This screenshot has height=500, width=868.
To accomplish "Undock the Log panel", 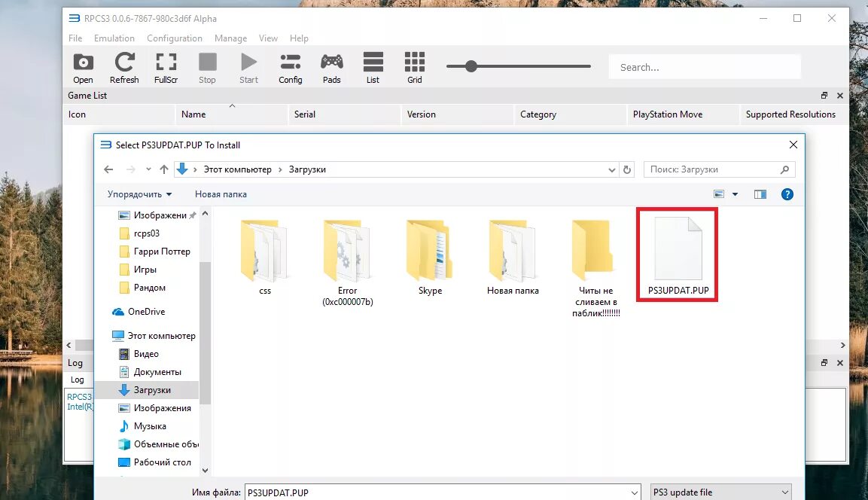I will click(824, 363).
